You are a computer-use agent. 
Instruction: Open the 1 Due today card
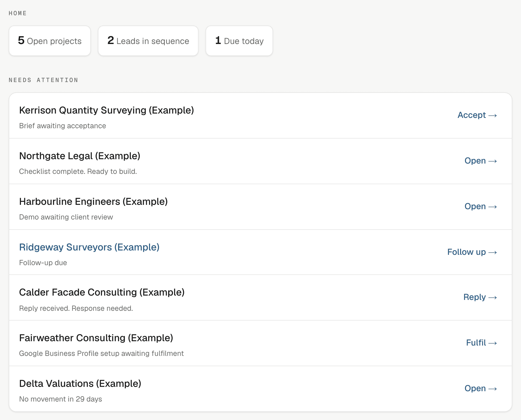click(239, 41)
